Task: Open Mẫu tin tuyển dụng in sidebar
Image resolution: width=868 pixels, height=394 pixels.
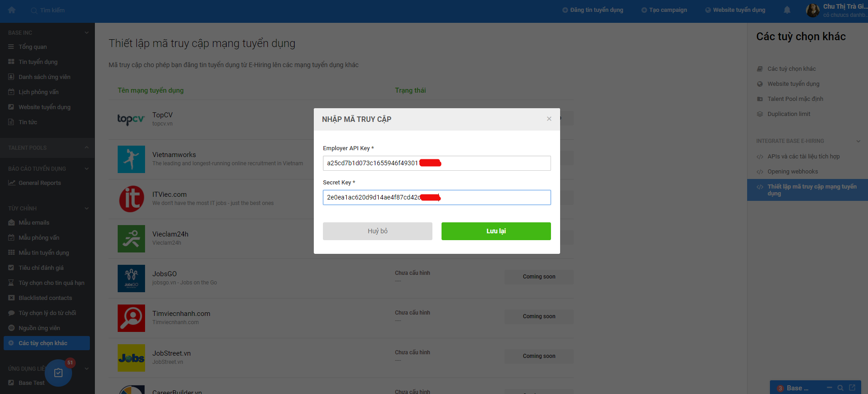Action: pos(44,252)
